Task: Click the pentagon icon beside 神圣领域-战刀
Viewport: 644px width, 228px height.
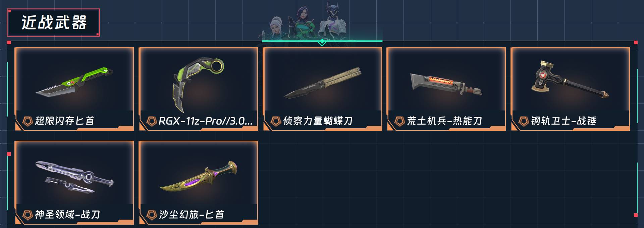Action: (27, 215)
